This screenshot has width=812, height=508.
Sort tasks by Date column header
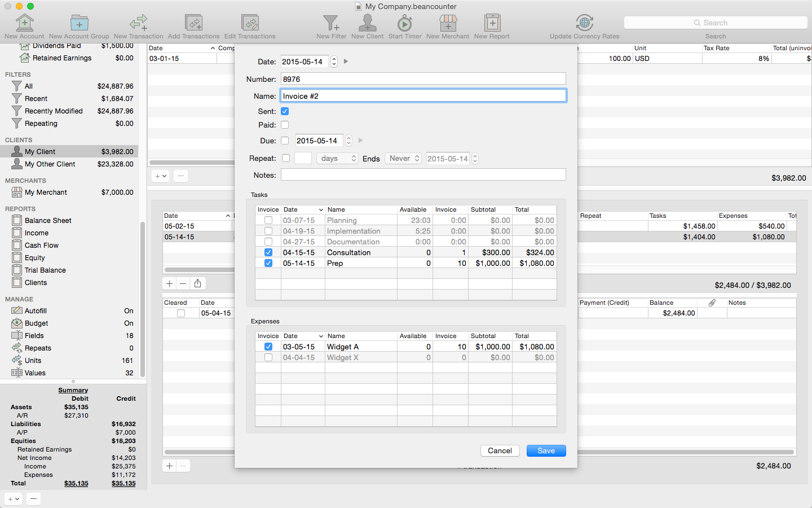tap(303, 209)
